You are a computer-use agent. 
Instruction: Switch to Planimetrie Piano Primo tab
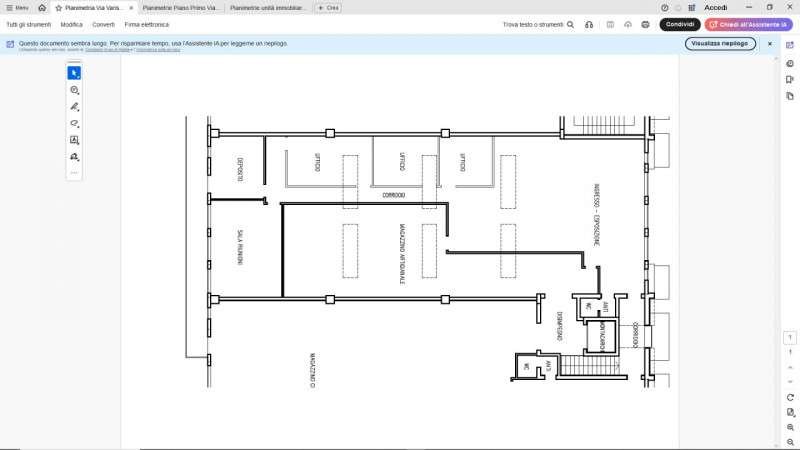[x=180, y=8]
